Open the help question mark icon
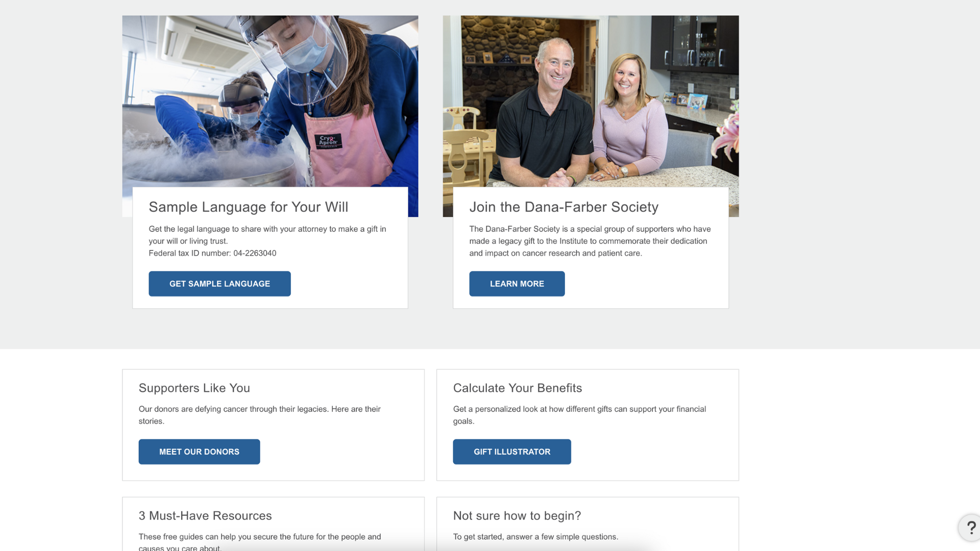 [x=970, y=528]
